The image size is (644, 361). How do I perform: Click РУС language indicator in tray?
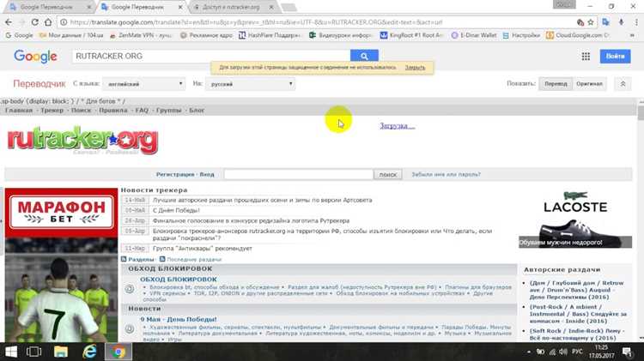(x=577, y=352)
